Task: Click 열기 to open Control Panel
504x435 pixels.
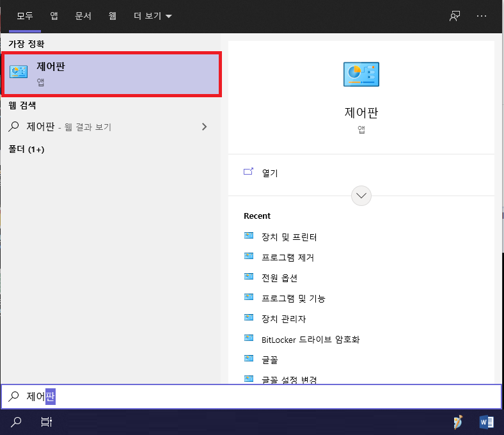Action: tap(270, 173)
